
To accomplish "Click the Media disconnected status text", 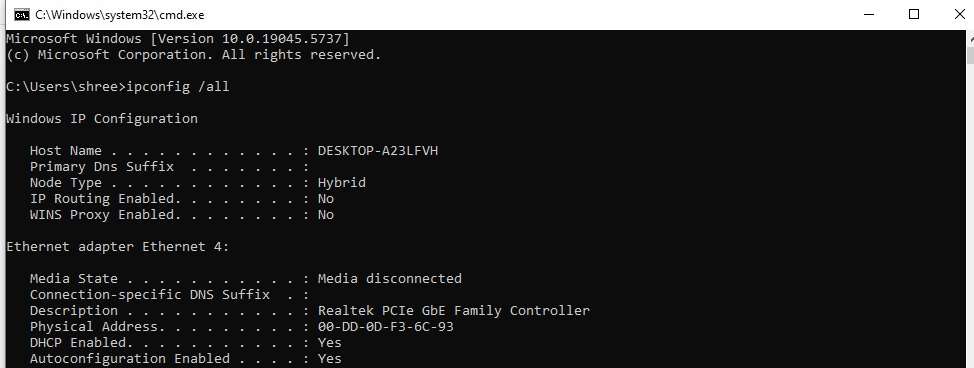I will pyautogui.click(x=389, y=278).
